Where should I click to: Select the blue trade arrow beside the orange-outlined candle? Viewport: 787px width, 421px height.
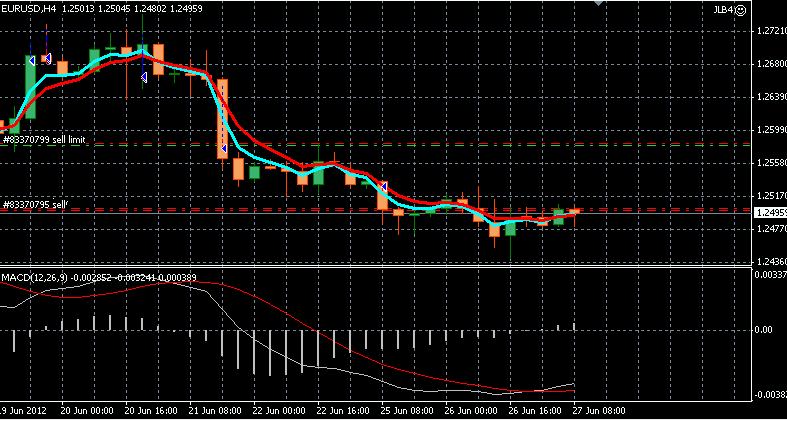click(47, 59)
